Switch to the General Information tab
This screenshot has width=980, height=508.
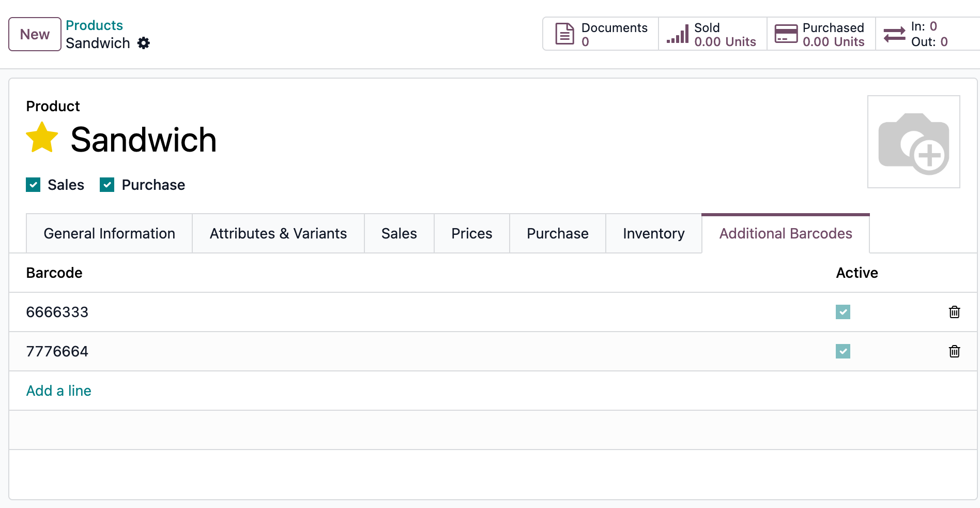[x=109, y=233]
